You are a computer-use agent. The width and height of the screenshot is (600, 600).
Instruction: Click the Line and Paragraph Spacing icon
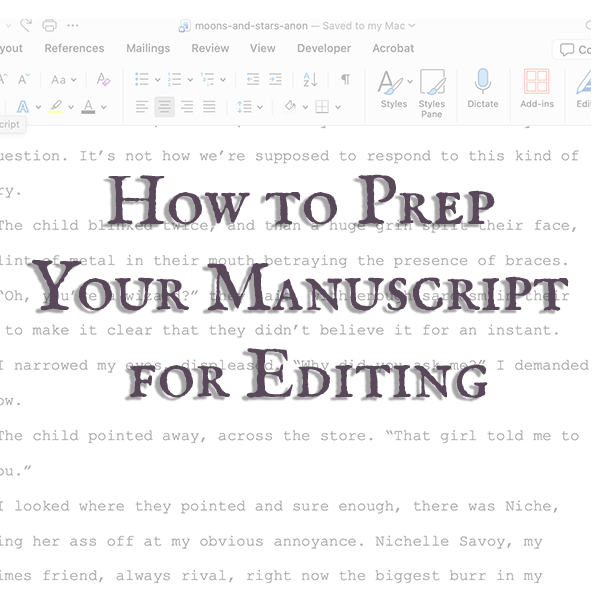coord(244,107)
